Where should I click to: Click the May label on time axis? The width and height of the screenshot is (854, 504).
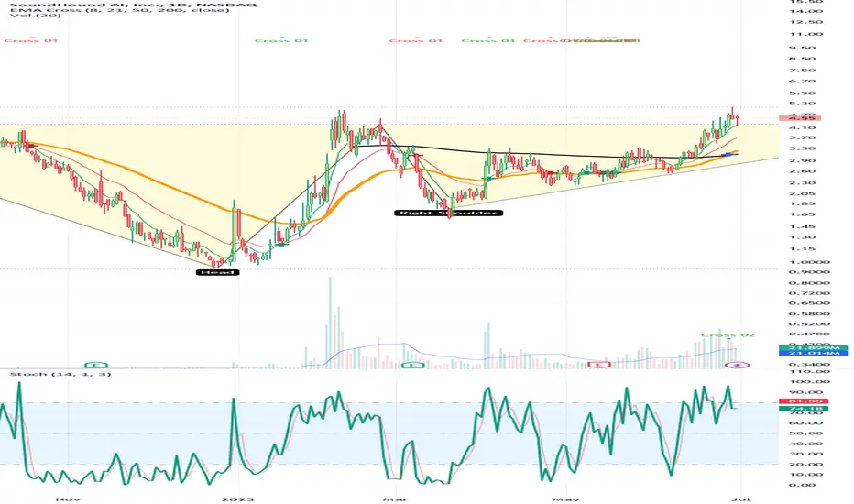point(564,499)
